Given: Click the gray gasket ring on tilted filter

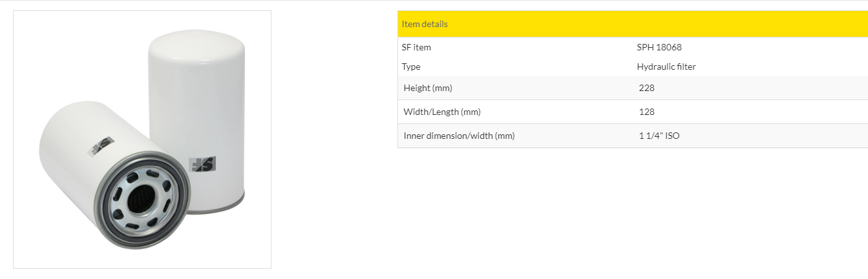Looking at the screenshot, I should (x=142, y=200).
